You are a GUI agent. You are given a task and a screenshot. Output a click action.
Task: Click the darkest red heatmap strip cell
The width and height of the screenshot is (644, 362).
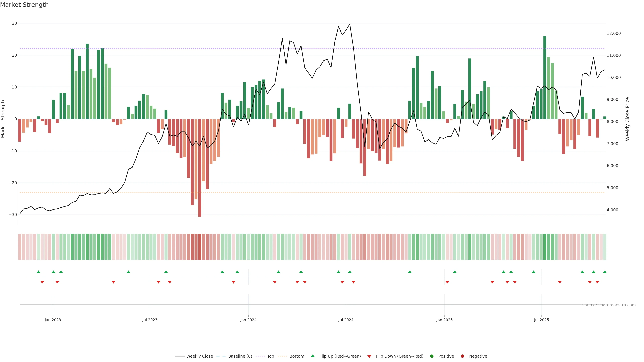pos(200,247)
